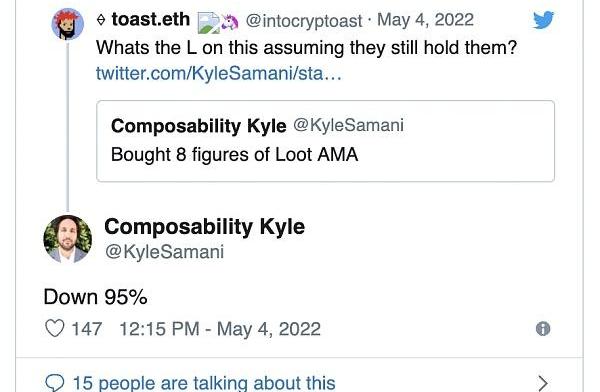Viewport: 600px width, 392px height.
Task: Click the Ethereum diamond symbol by toast.eth
Action: click(x=101, y=20)
